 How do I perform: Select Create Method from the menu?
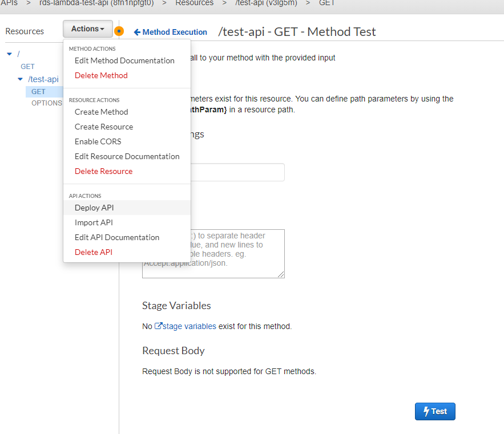(x=101, y=112)
